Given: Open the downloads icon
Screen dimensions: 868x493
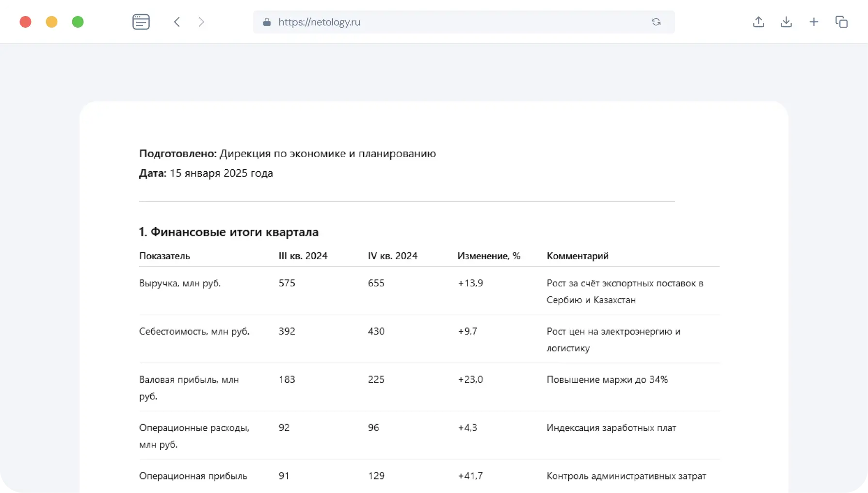Looking at the screenshot, I should click(x=786, y=22).
